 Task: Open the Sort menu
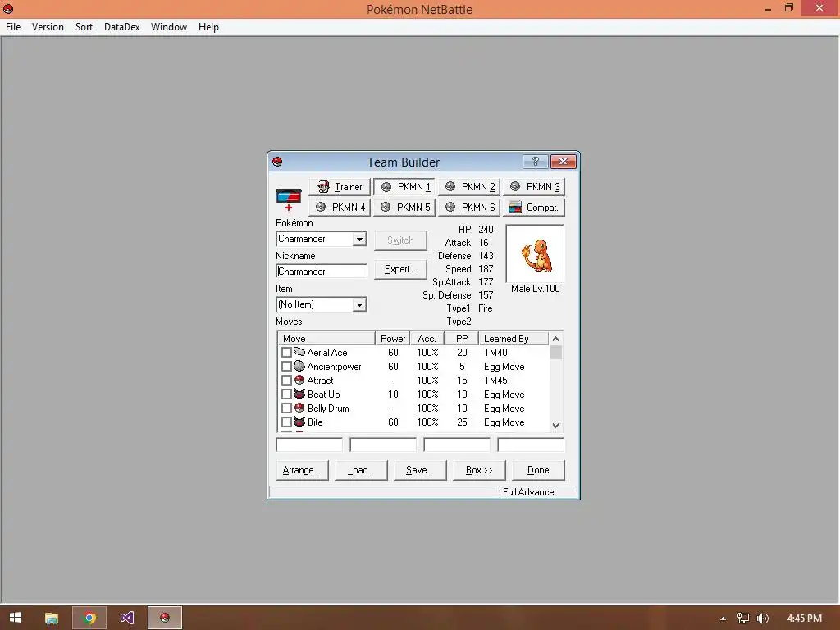(x=84, y=27)
